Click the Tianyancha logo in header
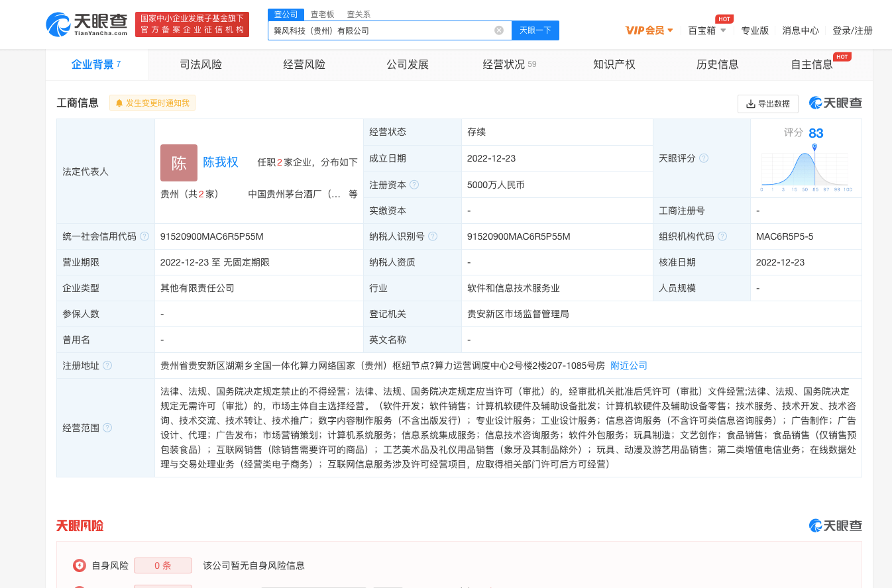892x588 pixels. pos(87,24)
